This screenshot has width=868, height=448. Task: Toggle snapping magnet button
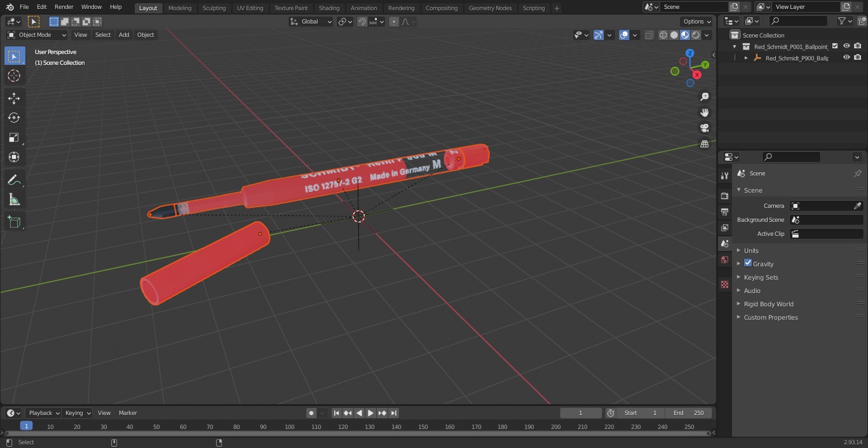(x=362, y=22)
